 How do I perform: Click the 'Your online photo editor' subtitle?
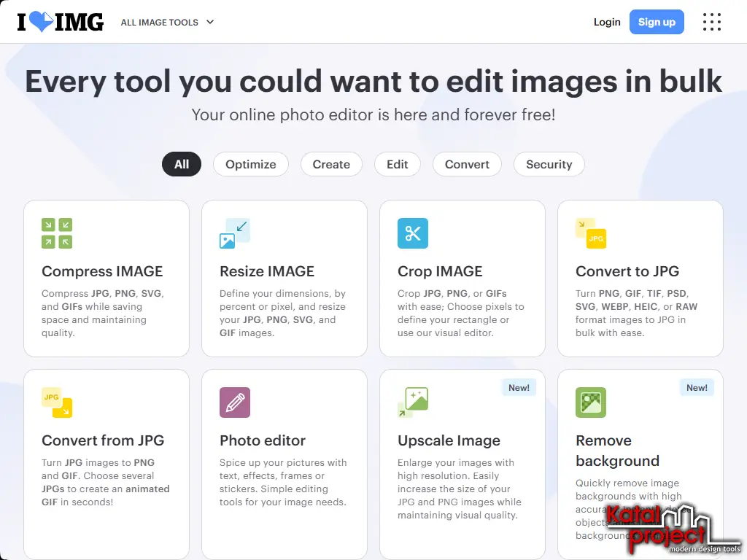pyautogui.click(x=373, y=114)
